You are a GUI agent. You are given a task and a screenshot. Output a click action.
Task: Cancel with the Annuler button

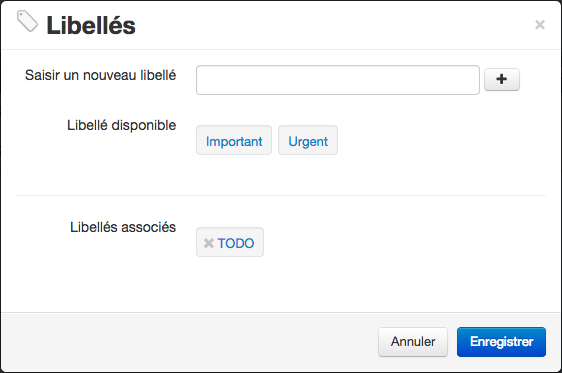coord(413,342)
